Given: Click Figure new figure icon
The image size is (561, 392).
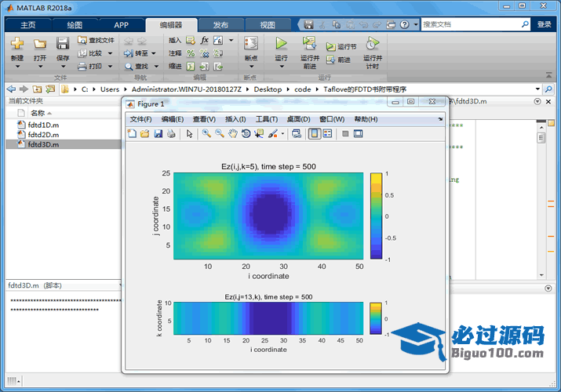Looking at the screenshot, I should click(x=132, y=133).
